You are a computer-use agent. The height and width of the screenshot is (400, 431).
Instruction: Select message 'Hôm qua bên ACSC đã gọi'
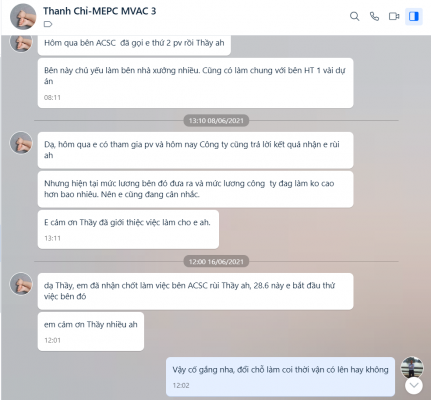[x=134, y=45]
